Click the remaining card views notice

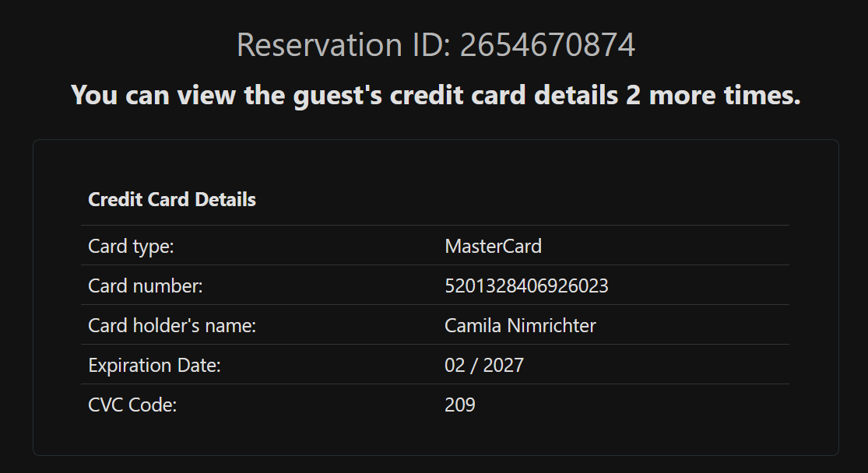tap(435, 95)
